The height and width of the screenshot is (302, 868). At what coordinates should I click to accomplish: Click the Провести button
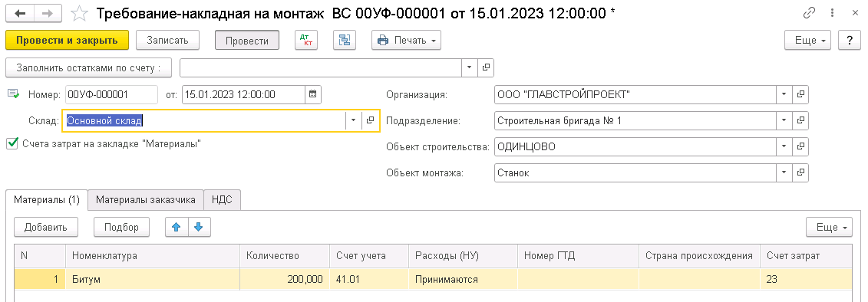click(247, 41)
